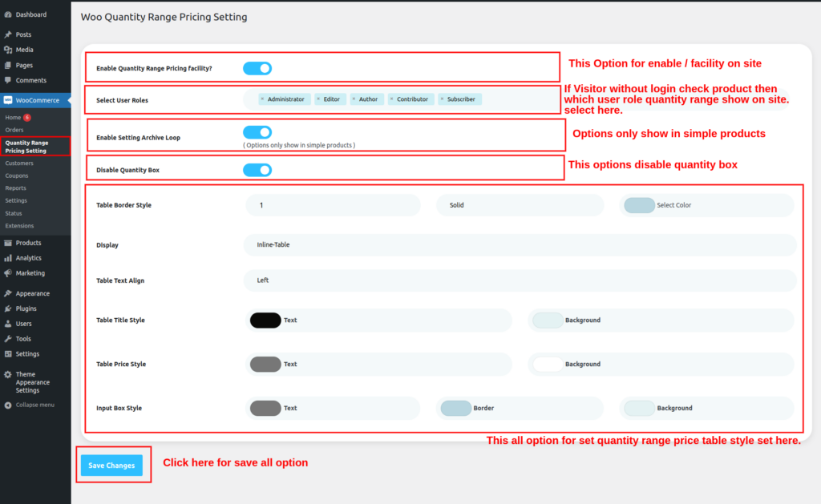Click the Theme Appearance Settings gear icon

pos(8,375)
